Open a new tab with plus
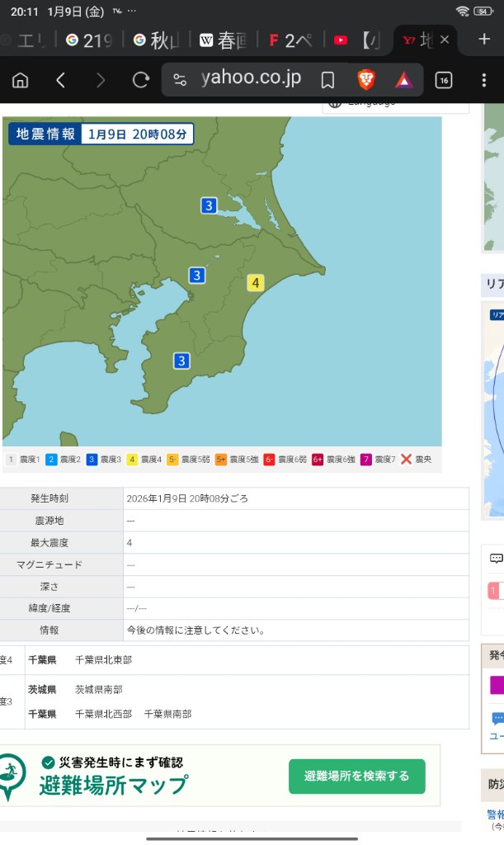Viewport: 504px width, 845px height. [484, 40]
